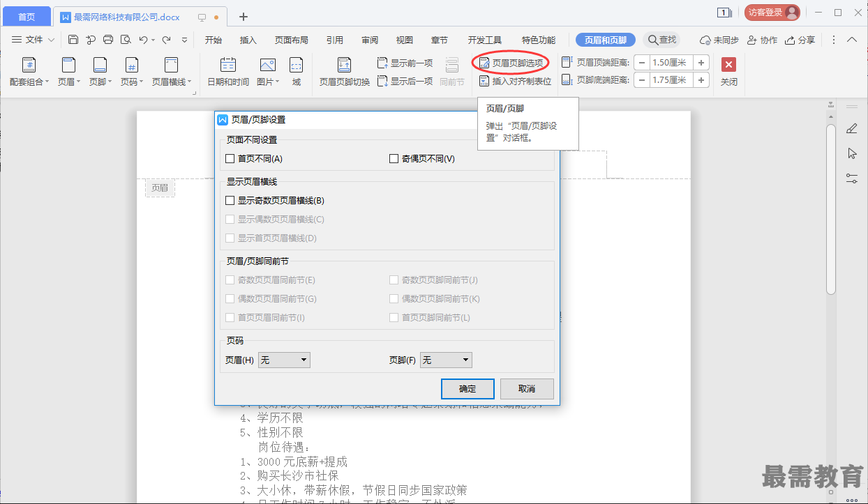This screenshot has width=868, height=504.
Task: Open the 页面布局 ribbon tab
Action: 292,40
